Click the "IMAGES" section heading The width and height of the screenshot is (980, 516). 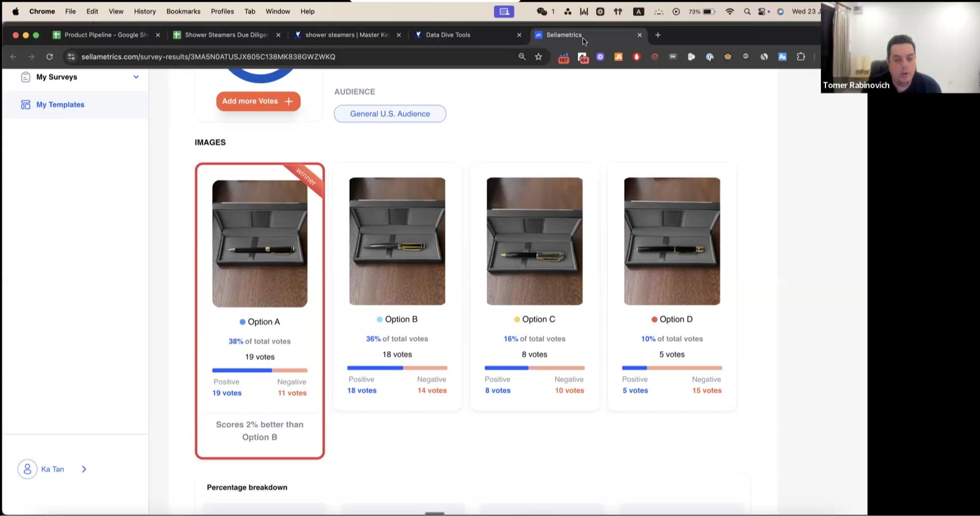(x=210, y=143)
